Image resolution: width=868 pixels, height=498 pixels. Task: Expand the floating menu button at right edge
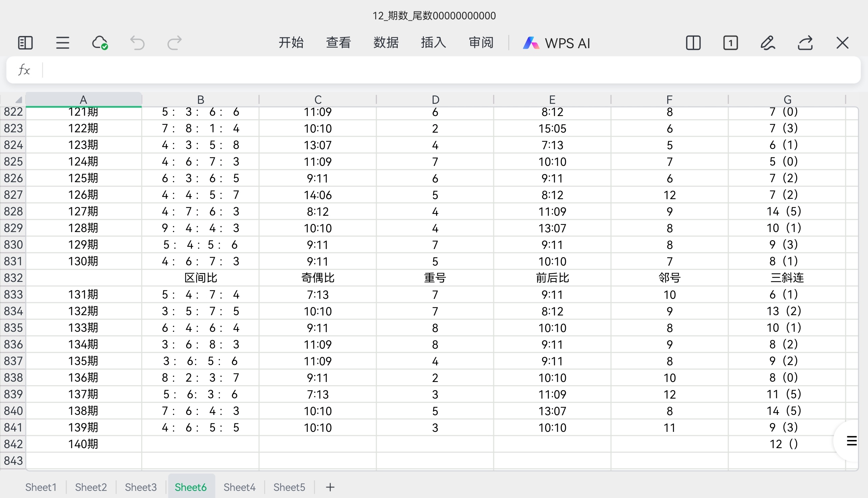[851, 441]
